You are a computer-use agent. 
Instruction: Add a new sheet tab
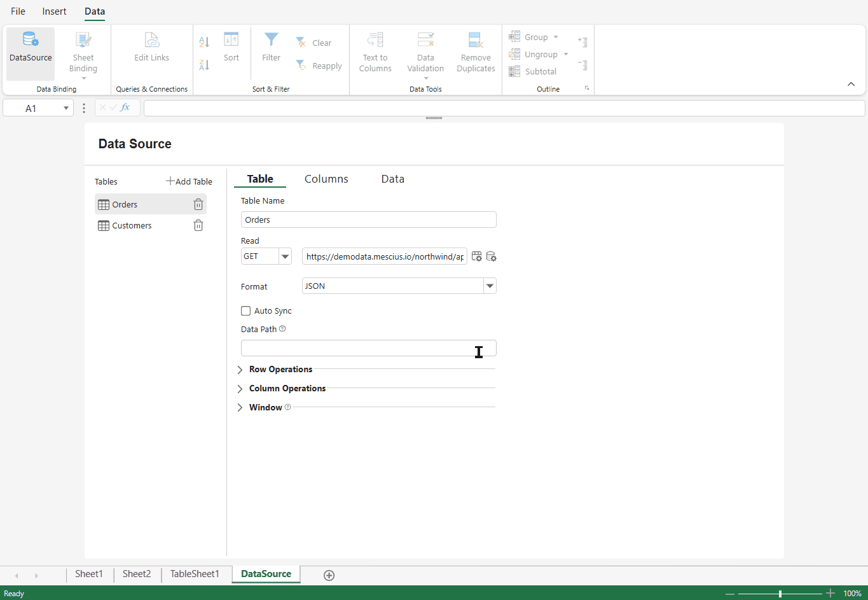pyautogui.click(x=329, y=575)
